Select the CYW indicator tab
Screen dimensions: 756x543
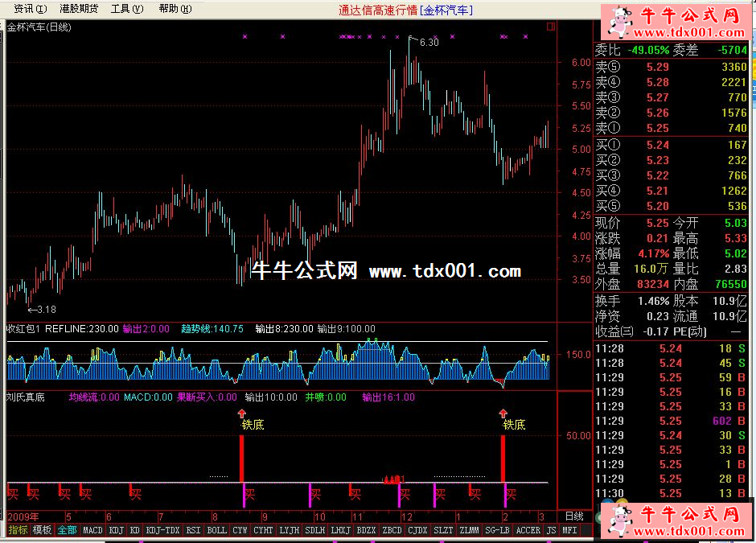click(x=240, y=530)
